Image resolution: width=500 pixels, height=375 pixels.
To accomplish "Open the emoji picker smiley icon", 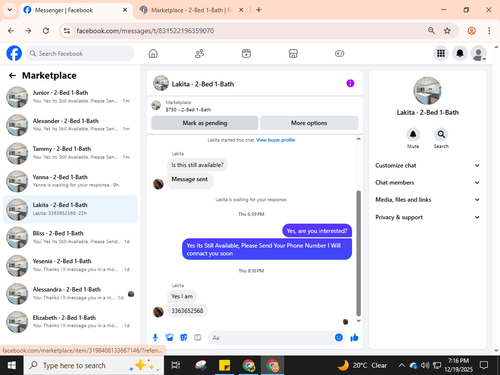I will point(339,338).
